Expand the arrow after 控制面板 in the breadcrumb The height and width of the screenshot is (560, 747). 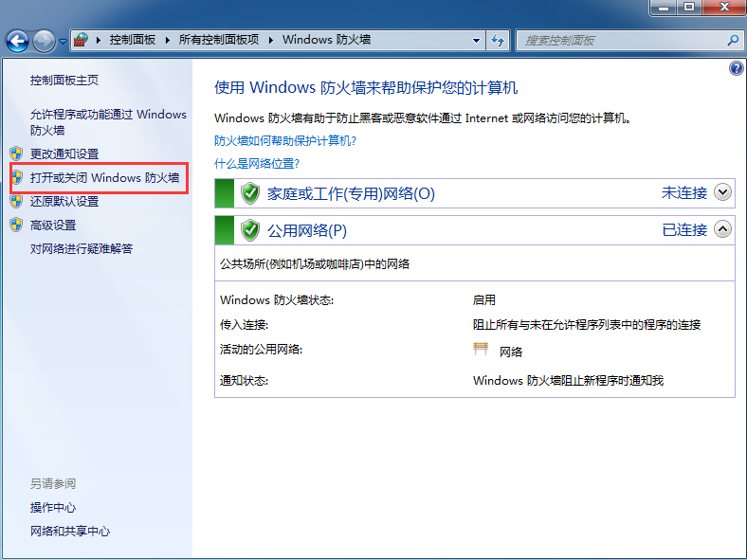click(x=167, y=41)
